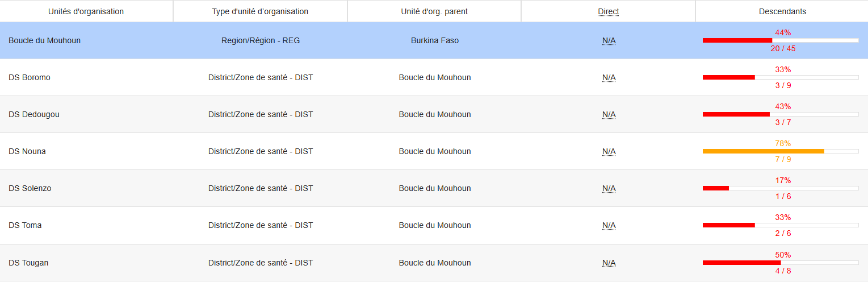
Task: Click the "Descendants" column header
Action: 782,11
